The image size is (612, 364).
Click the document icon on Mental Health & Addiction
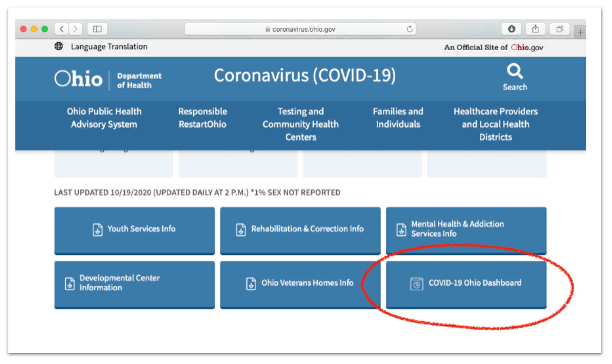click(401, 230)
